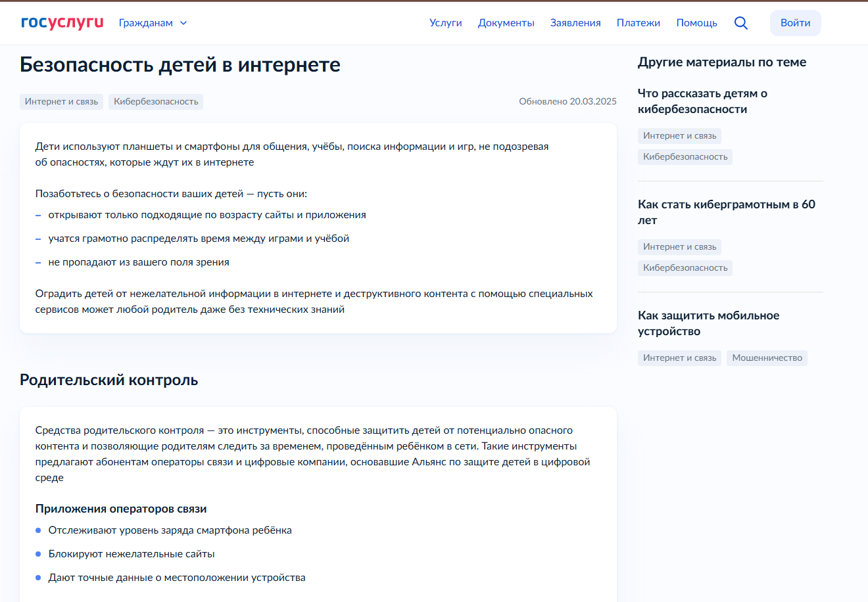Open article Что рассказать детям о кибербезопасности
The image size is (868, 602).
coord(702,101)
